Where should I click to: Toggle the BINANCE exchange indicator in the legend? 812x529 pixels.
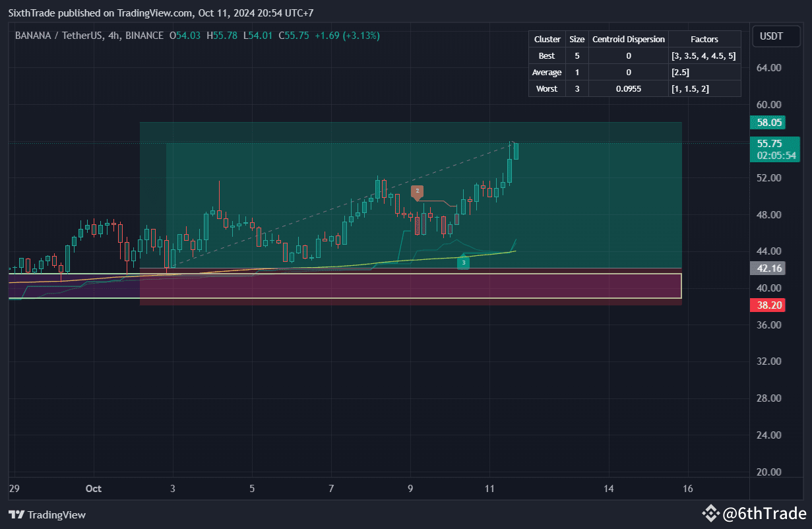tap(144, 36)
